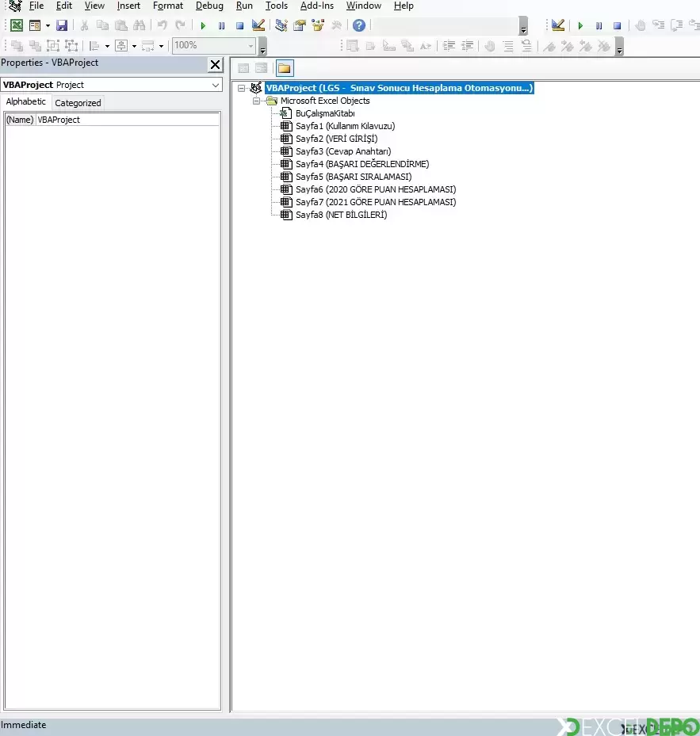Click the Undo arrow icon
Image resolution: width=700 pixels, height=736 pixels.
[162, 25]
